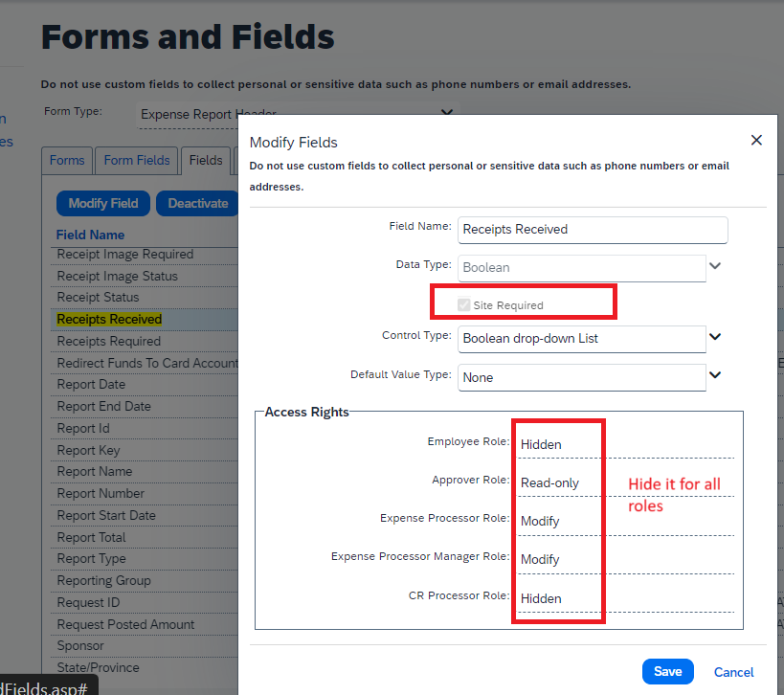Edit the Field Name input box

pos(592,230)
